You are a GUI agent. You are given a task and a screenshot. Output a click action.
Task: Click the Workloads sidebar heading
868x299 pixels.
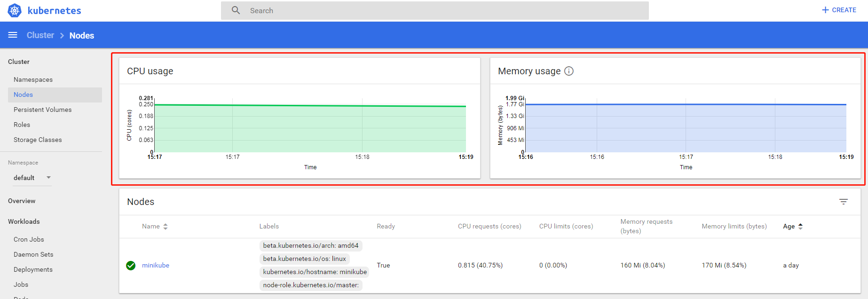[x=24, y=221]
